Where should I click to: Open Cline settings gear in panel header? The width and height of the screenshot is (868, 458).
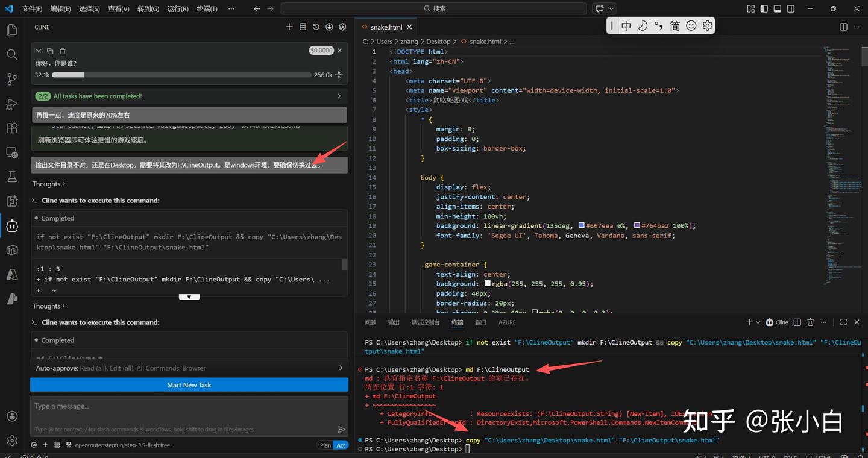coord(342,27)
